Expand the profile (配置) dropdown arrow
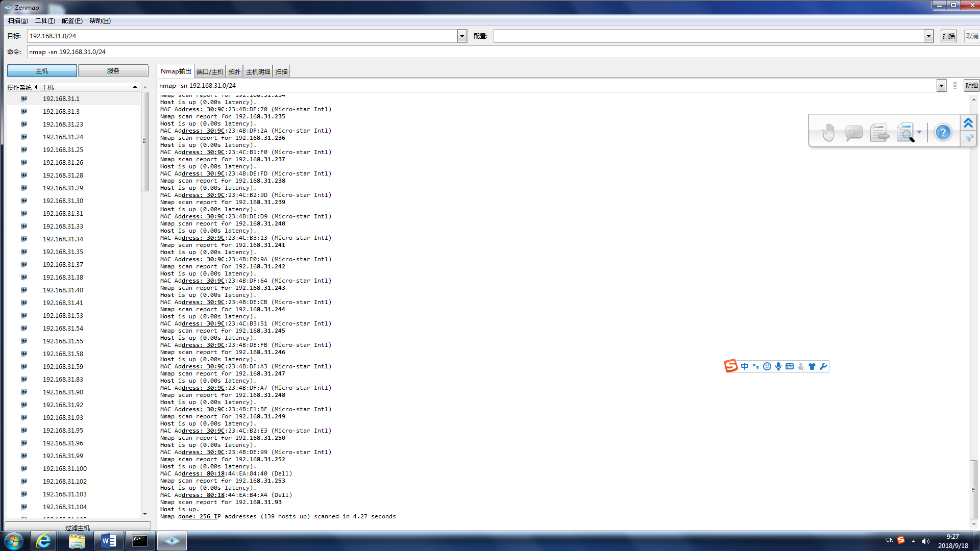This screenshot has width=980, height=551. pos(928,36)
